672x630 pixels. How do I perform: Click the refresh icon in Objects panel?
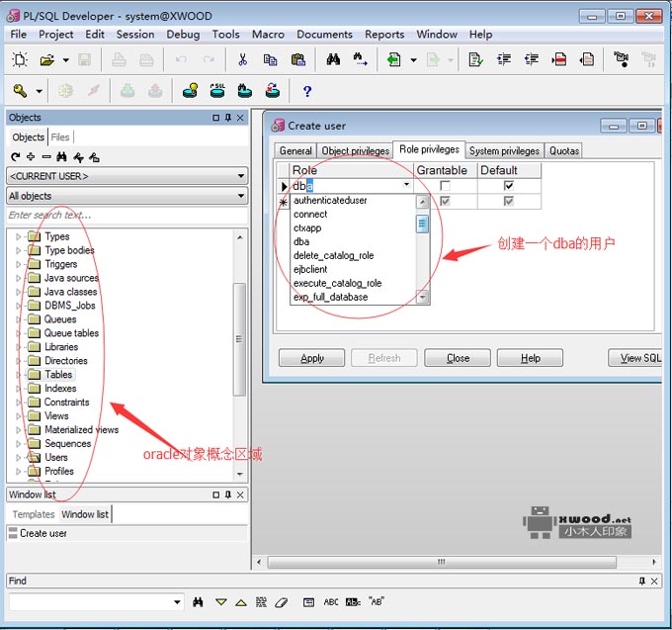click(16, 157)
